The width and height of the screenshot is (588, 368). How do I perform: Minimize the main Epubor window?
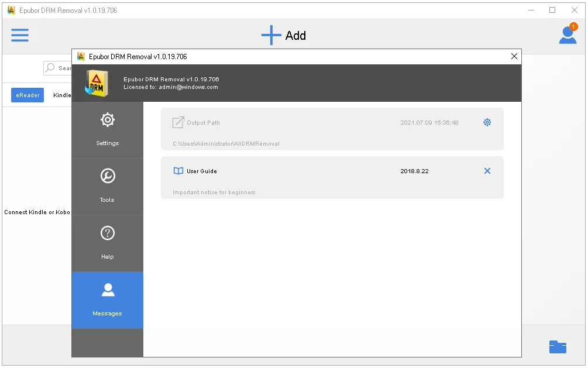(531, 10)
